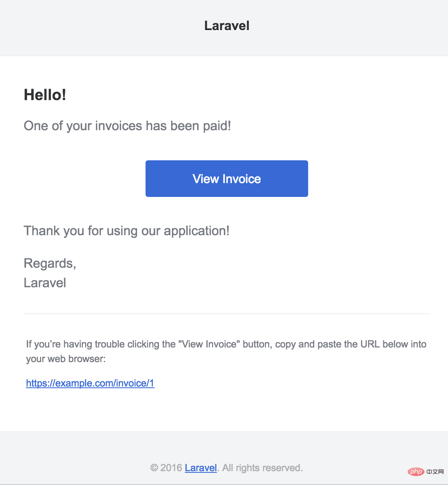Follow the Laravel link in the footer
The width and height of the screenshot is (448, 485).
click(201, 468)
